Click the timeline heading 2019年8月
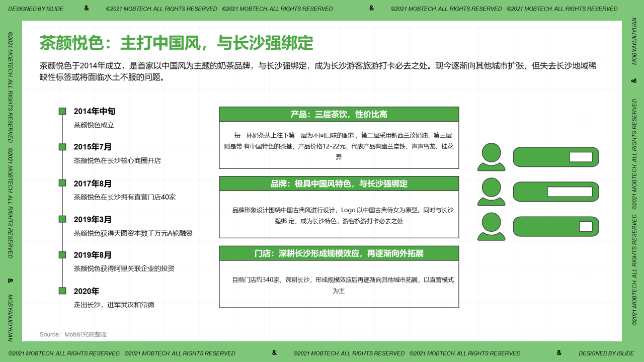Image resolution: width=644 pixels, height=362 pixels. tap(93, 255)
